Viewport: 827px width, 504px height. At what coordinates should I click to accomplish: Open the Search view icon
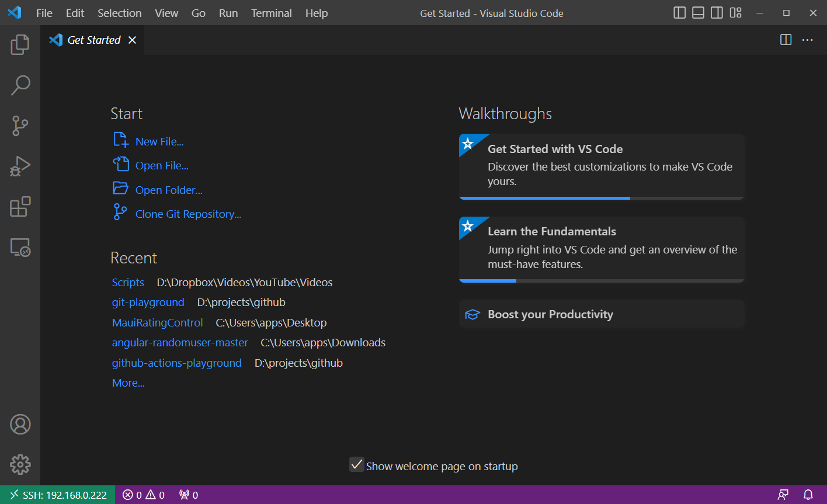click(20, 85)
